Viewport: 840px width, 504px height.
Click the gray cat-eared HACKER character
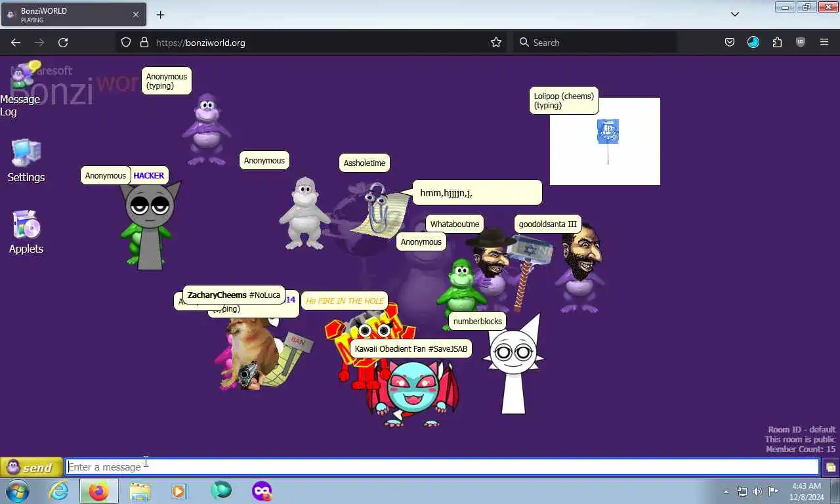(150, 227)
